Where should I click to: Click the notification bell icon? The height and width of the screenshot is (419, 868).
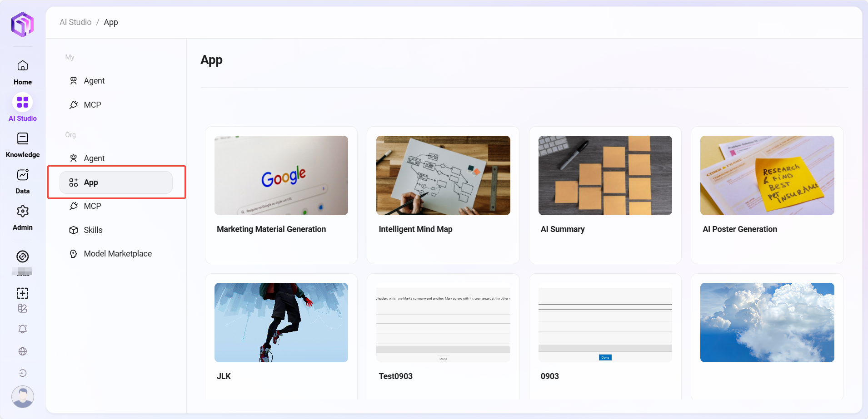tap(23, 329)
